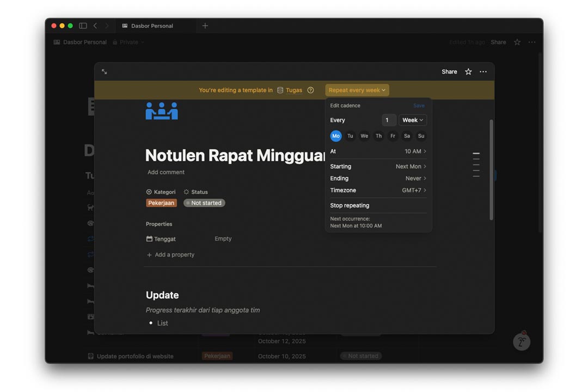Viewport: 588px width, 392px height.
Task: Click the Kategori property icon
Action: pyautogui.click(x=148, y=192)
